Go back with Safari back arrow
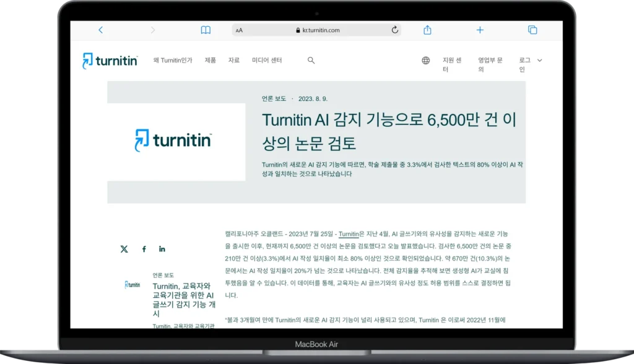Viewport: 634px width, 364px height. (x=101, y=30)
